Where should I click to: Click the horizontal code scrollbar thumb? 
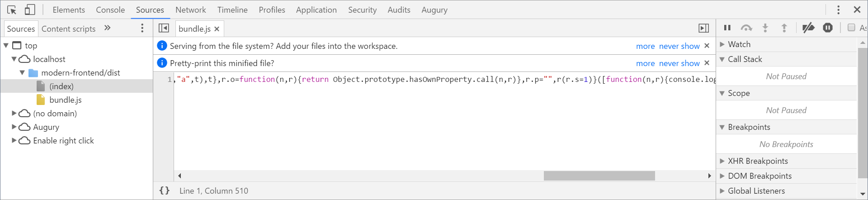pyautogui.click(x=599, y=176)
